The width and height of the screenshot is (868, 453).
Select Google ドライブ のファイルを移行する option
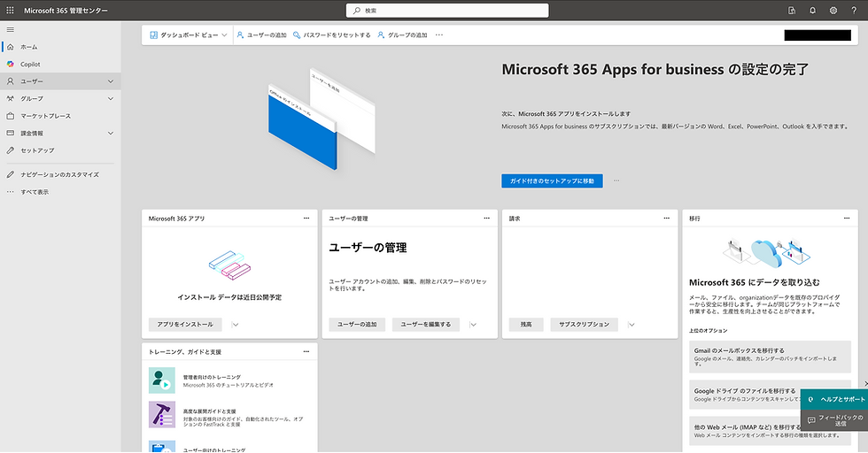(745, 395)
